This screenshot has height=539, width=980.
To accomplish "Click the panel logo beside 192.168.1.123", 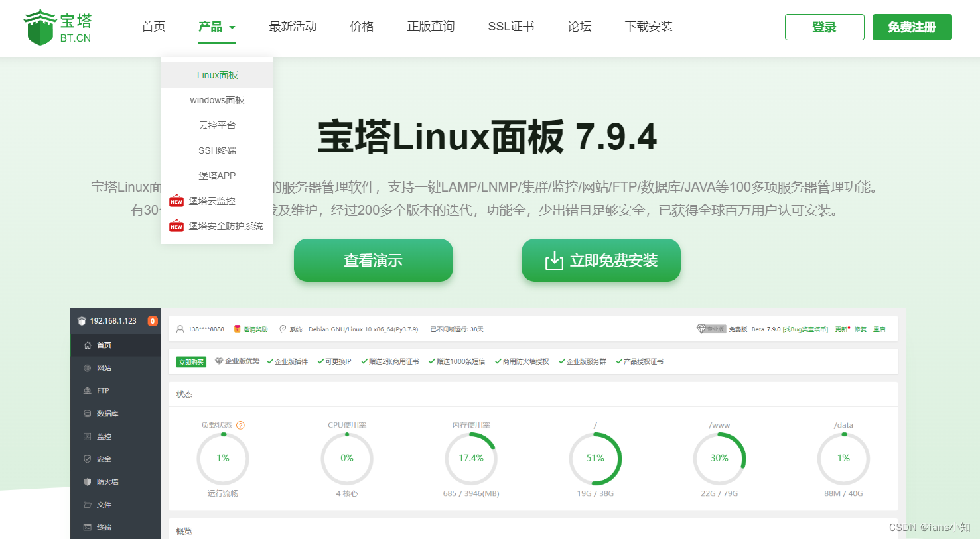I will (x=82, y=321).
